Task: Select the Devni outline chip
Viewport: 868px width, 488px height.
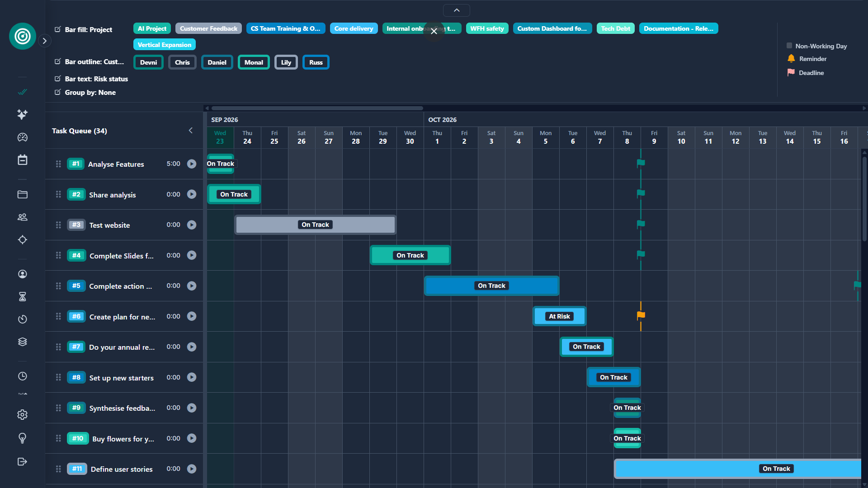Action: pos(148,62)
